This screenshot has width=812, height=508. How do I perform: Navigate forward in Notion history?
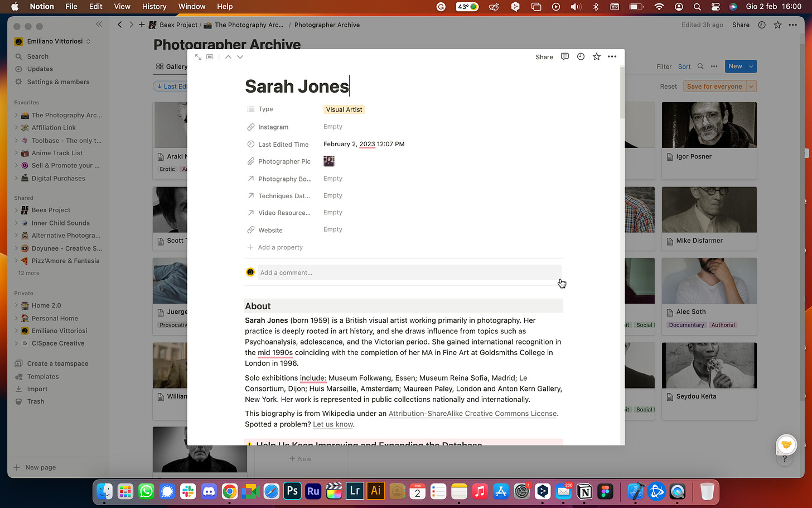pos(131,25)
